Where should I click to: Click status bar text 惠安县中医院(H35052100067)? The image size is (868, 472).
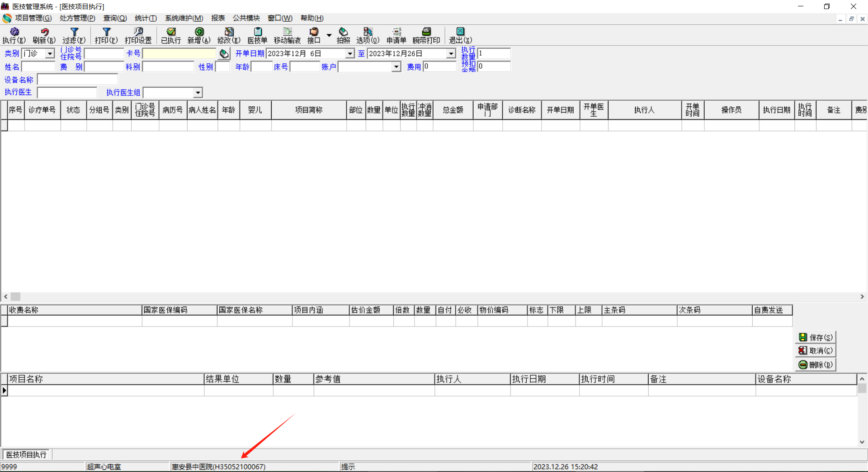pos(218,467)
